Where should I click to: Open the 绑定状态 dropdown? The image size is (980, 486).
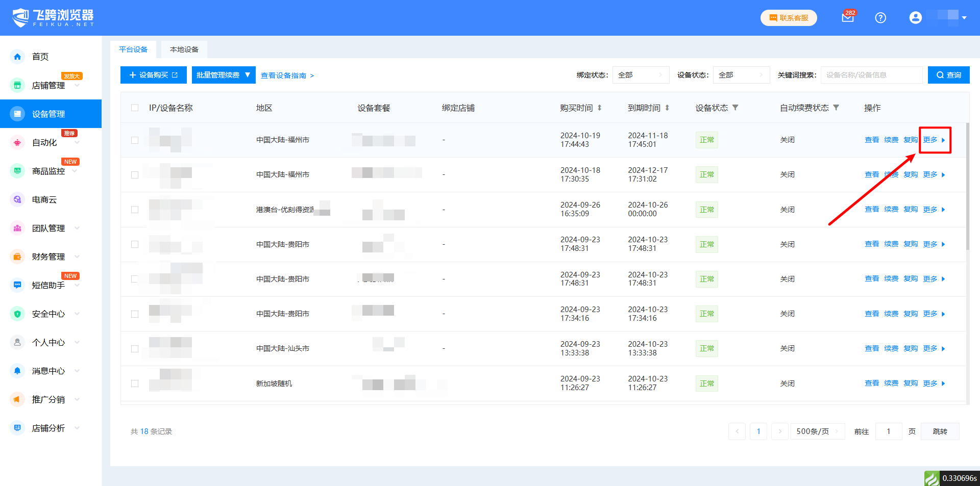(641, 75)
